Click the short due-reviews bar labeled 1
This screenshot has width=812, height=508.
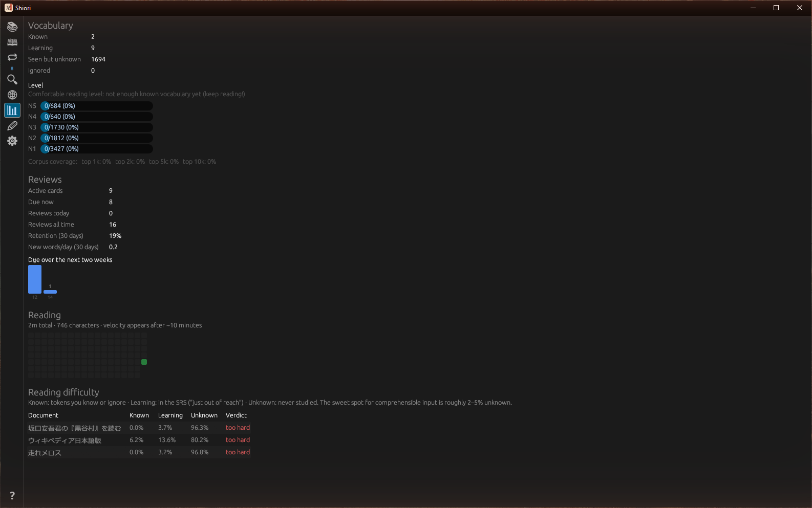[50, 292]
